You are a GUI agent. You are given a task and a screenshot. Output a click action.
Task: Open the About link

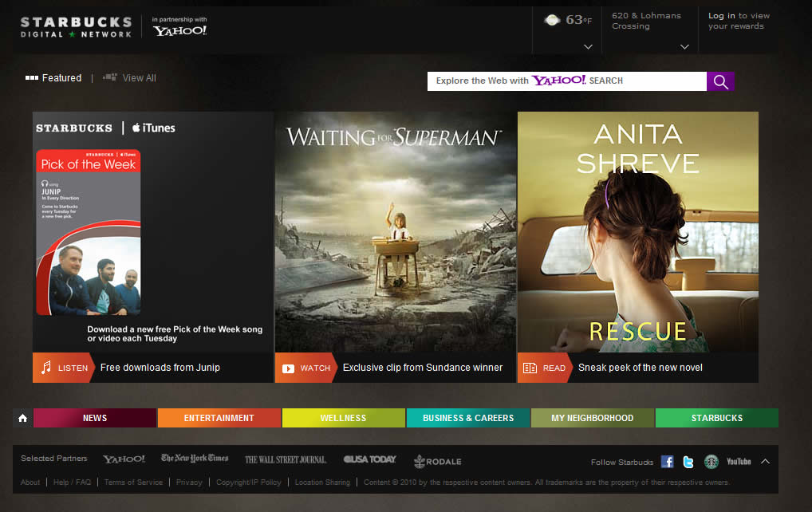pyautogui.click(x=30, y=482)
